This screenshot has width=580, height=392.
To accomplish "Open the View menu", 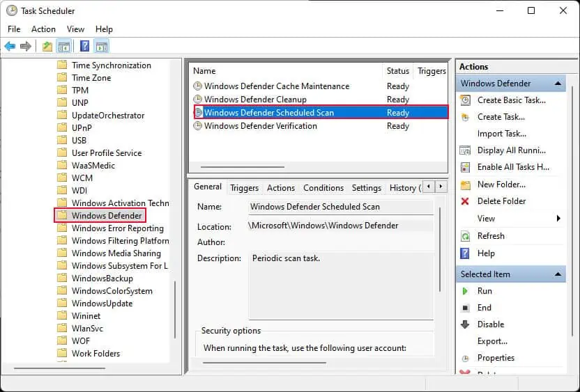I will (75, 29).
